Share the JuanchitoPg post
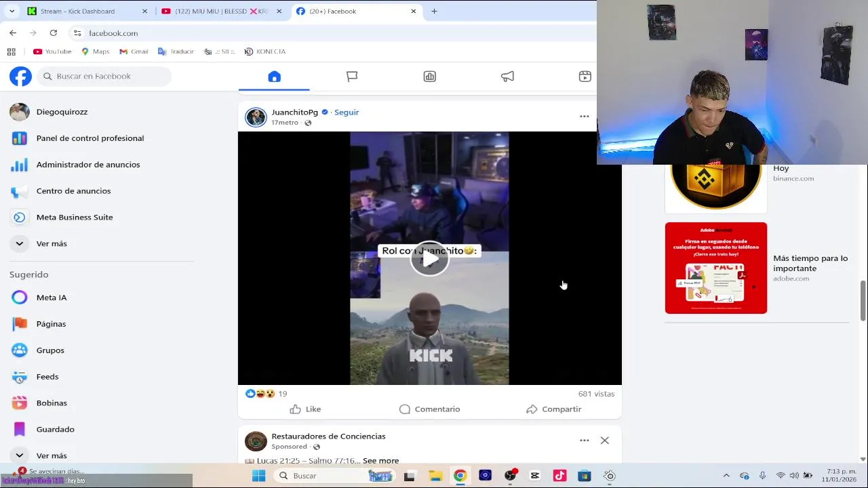 coord(553,409)
